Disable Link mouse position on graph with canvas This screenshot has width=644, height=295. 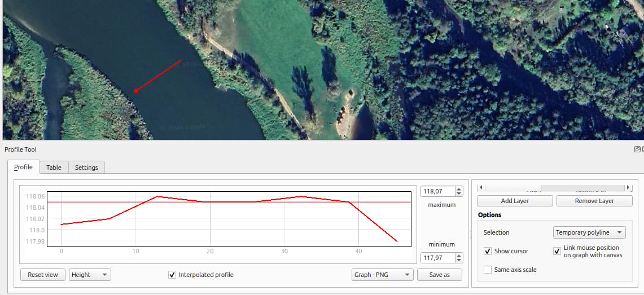557,251
